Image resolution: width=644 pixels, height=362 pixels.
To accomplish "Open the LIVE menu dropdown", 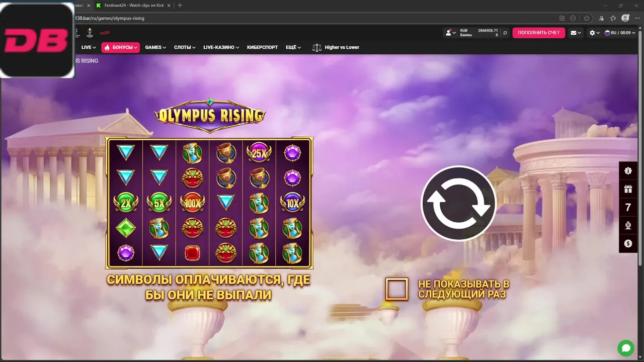I will 89,47.
